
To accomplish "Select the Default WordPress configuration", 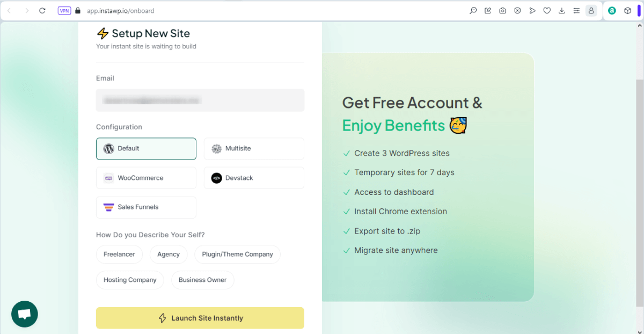I will (146, 149).
